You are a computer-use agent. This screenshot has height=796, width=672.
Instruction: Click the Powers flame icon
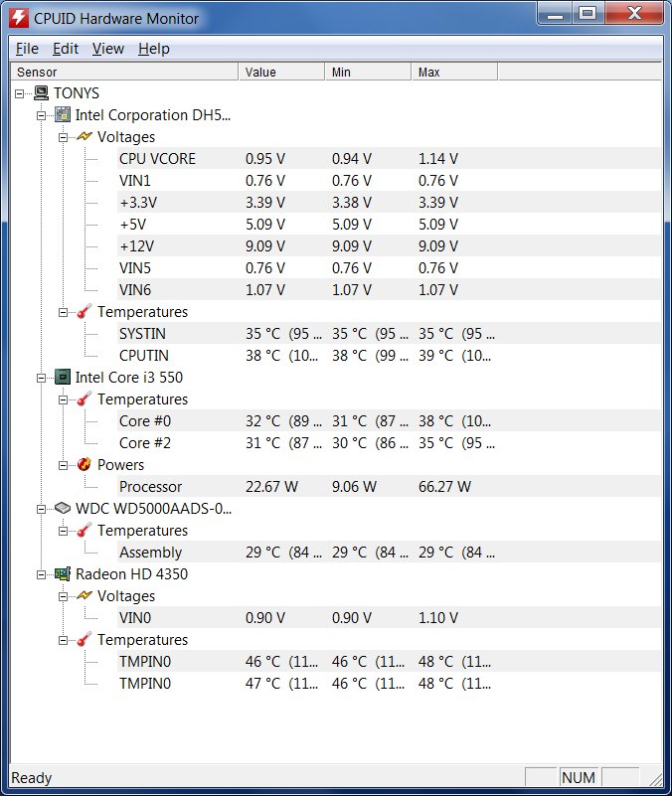[x=84, y=464]
